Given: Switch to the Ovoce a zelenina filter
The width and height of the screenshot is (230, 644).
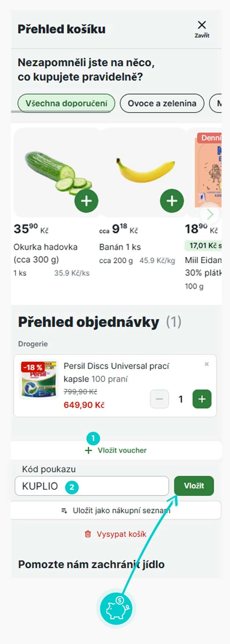Looking at the screenshot, I should (162, 103).
